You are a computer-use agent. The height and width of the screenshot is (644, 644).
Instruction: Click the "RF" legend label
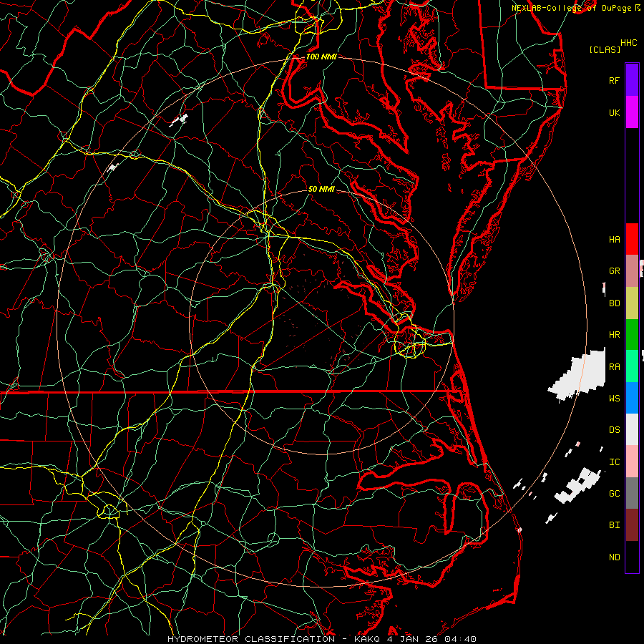[x=615, y=80]
